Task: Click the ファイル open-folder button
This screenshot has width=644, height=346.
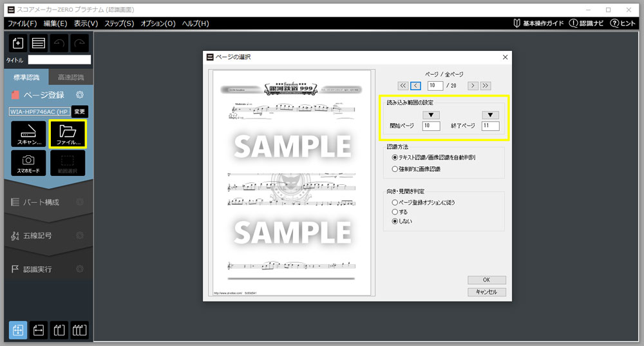Action: pyautogui.click(x=68, y=133)
